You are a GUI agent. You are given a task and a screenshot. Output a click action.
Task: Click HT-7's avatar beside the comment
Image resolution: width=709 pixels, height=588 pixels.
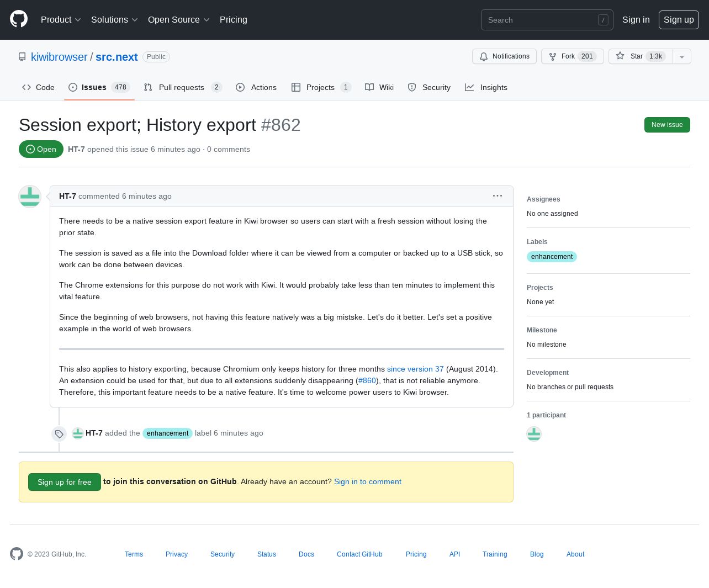(x=30, y=197)
